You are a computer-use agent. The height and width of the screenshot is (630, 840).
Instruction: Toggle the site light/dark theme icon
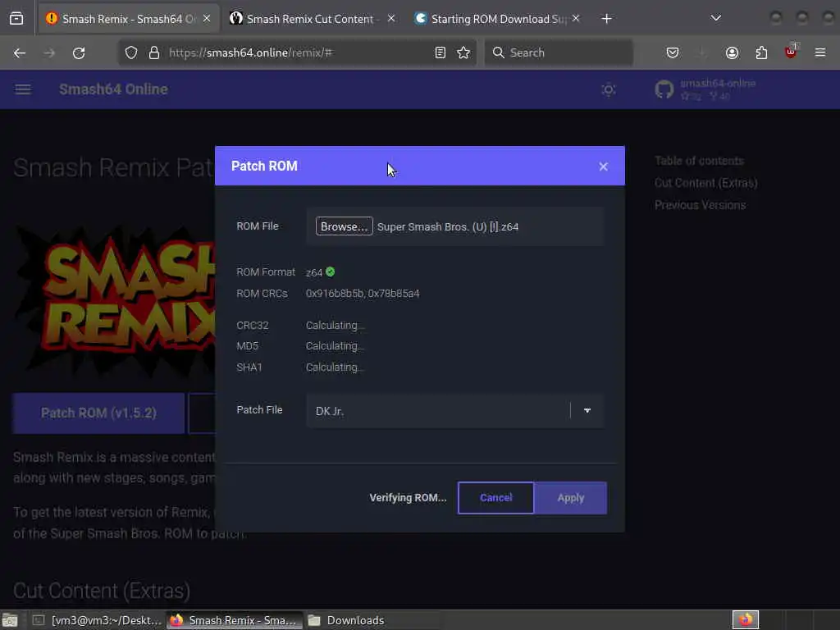pos(608,89)
